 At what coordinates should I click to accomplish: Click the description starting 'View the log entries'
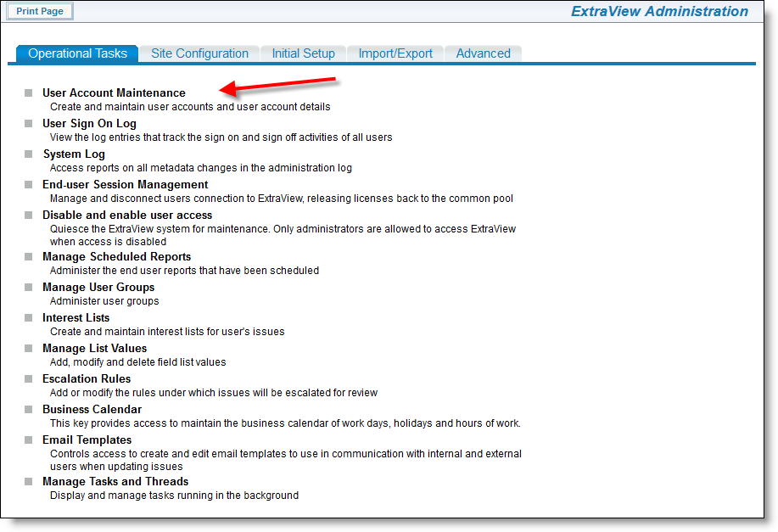221,137
